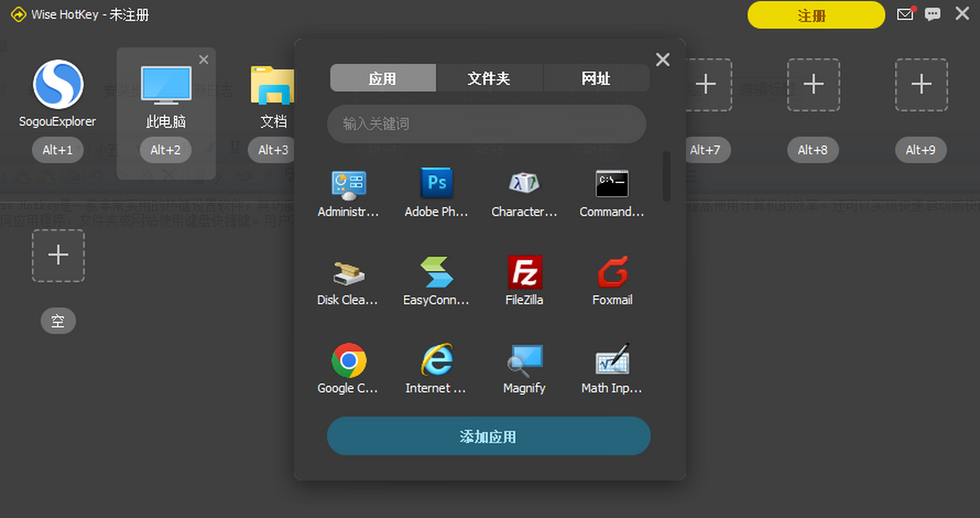Add shortcut in the Alt+8 slot
The width and height of the screenshot is (980, 518).
click(813, 84)
